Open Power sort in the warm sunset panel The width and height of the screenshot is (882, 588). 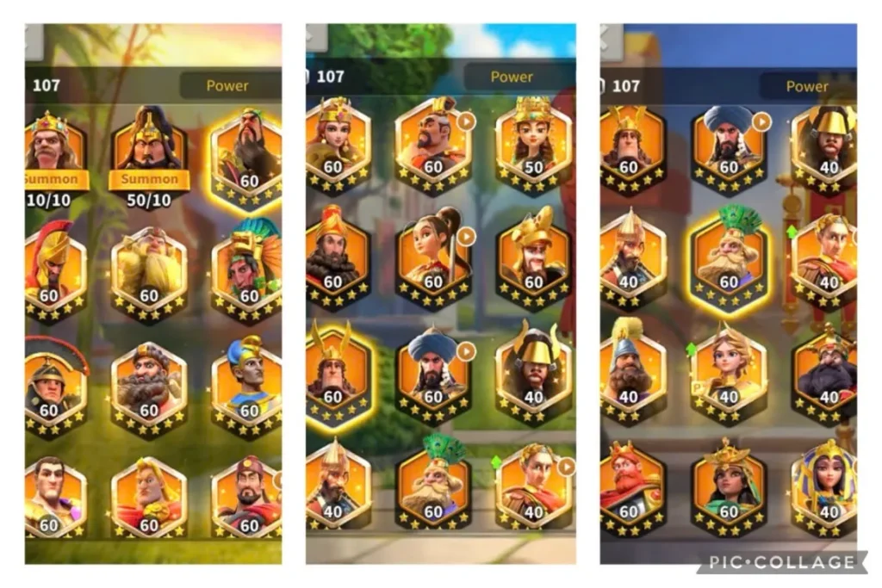(x=227, y=85)
